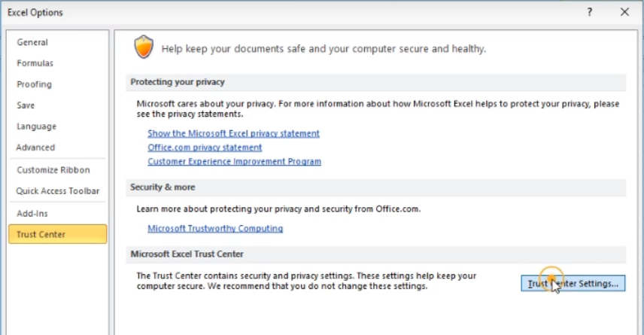Click the Microsoft Excel Trust Center heading
This screenshot has height=335, width=644.
[x=187, y=254]
